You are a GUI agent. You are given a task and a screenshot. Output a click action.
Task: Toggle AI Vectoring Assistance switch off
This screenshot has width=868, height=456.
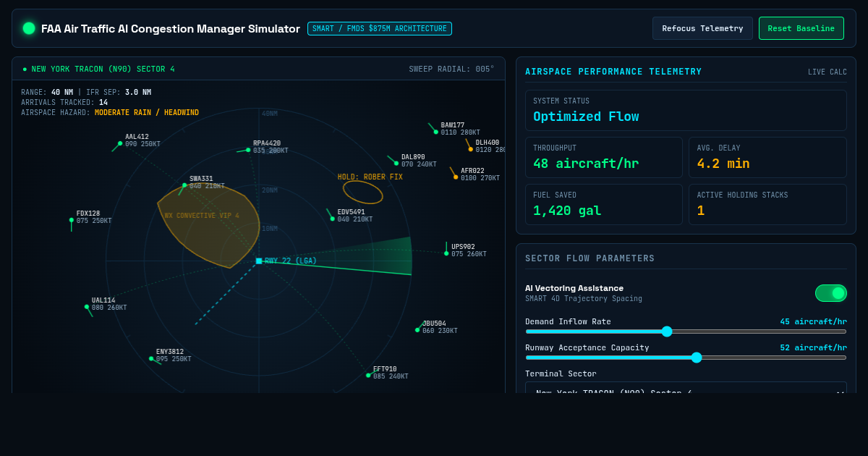point(830,293)
